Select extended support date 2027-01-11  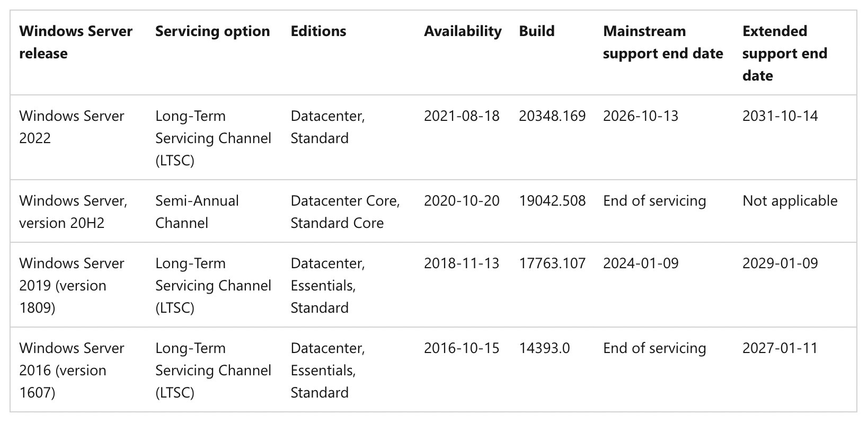pyautogui.click(x=780, y=348)
